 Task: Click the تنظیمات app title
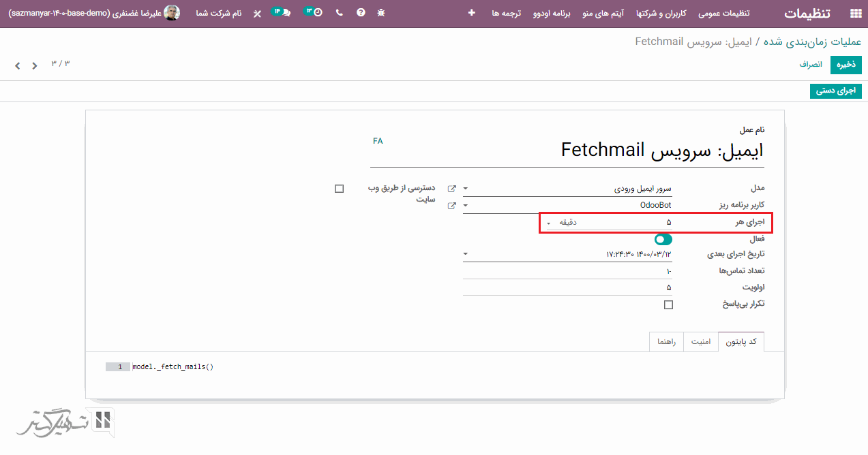click(807, 13)
